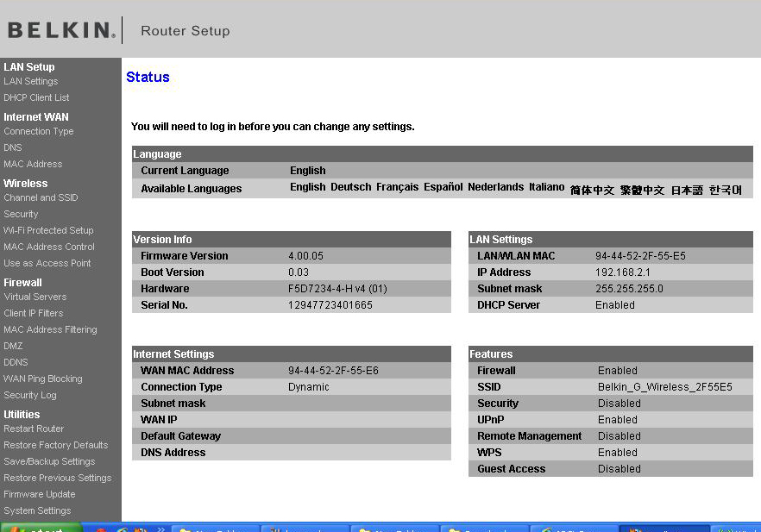The height and width of the screenshot is (532, 761).
Task: Select subnet mask 255.255.255.0 value
Action: click(629, 289)
